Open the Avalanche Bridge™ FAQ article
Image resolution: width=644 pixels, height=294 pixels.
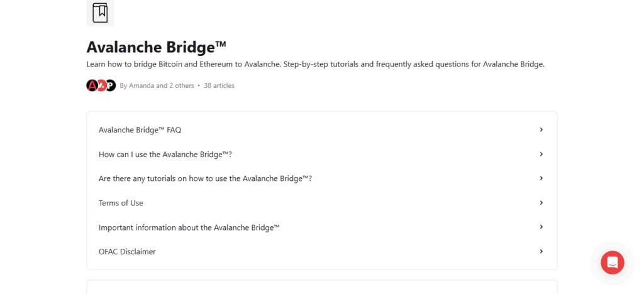point(140,130)
